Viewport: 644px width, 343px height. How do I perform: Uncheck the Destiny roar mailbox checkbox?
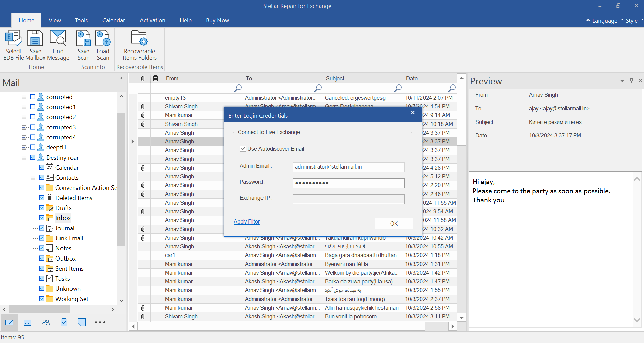click(x=33, y=157)
